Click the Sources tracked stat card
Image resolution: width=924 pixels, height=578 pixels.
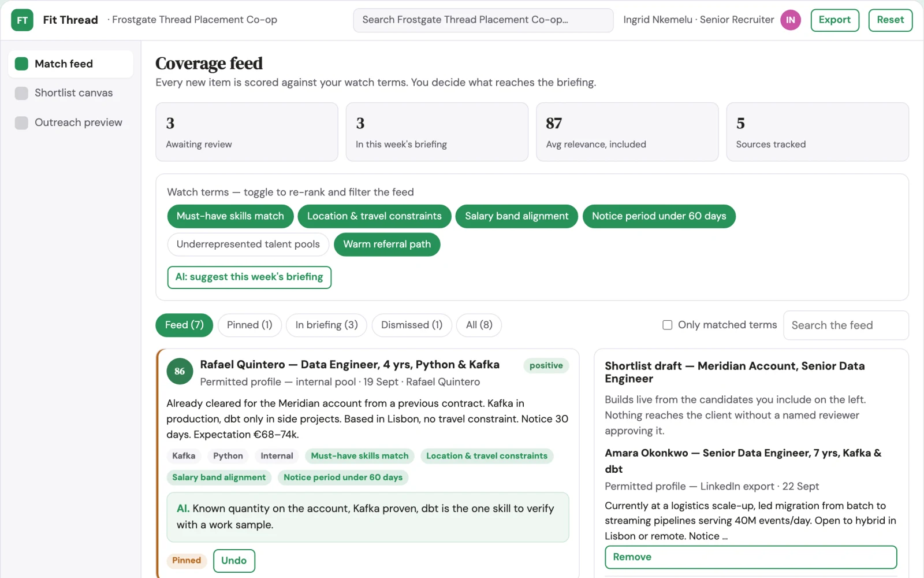[x=817, y=132]
